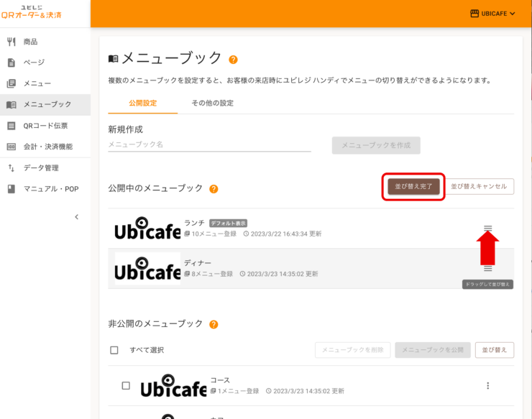Image resolution: width=532 pixels, height=419 pixels.
Task: Click the デフォルト表示 badge on ランチ
Action: (x=228, y=224)
